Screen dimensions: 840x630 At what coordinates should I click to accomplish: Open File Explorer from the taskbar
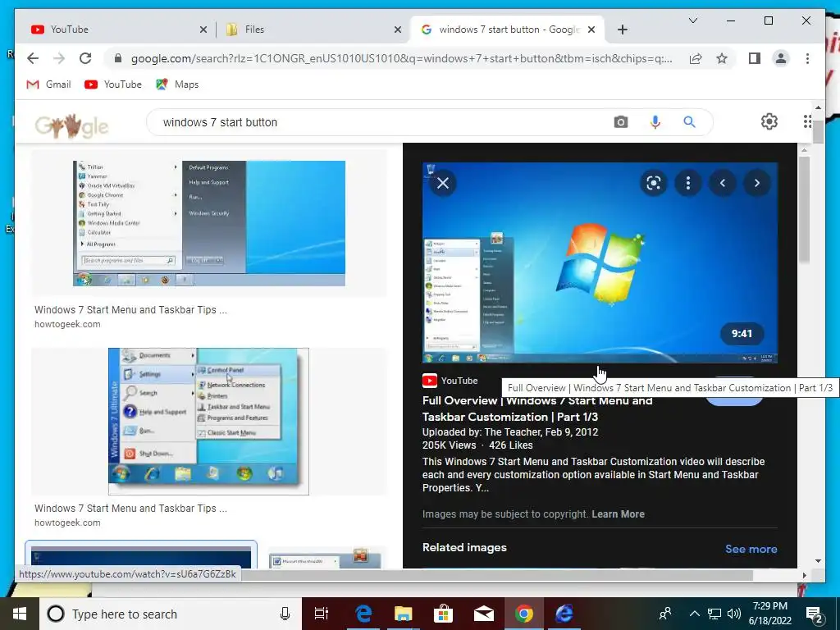pos(403,614)
